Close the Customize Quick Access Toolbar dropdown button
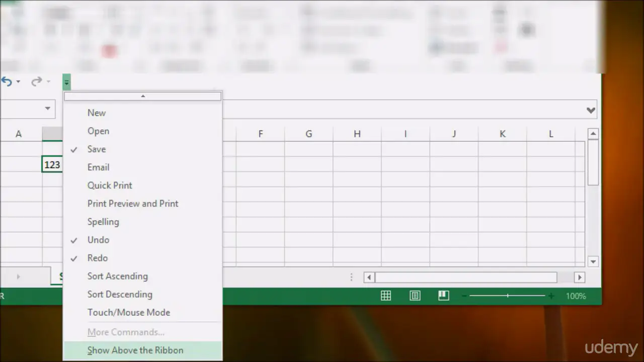The width and height of the screenshot is (644, 362). click(x=66, y=82)
